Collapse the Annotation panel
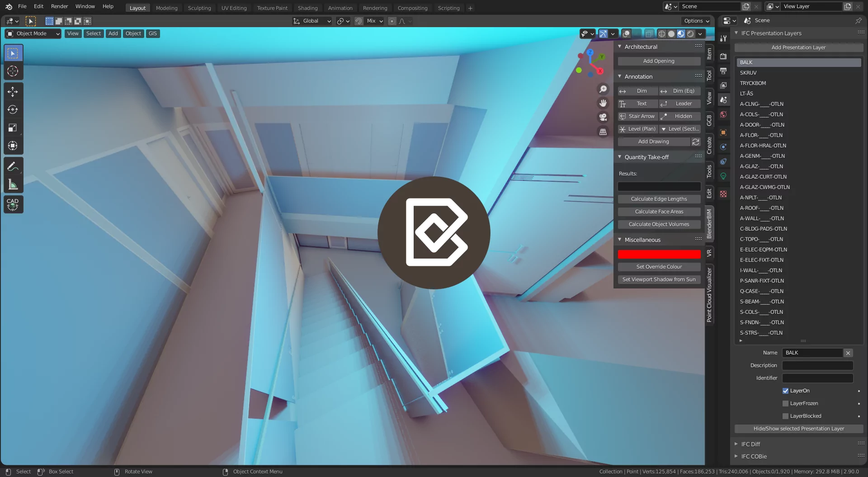 [x=620, y=76]
